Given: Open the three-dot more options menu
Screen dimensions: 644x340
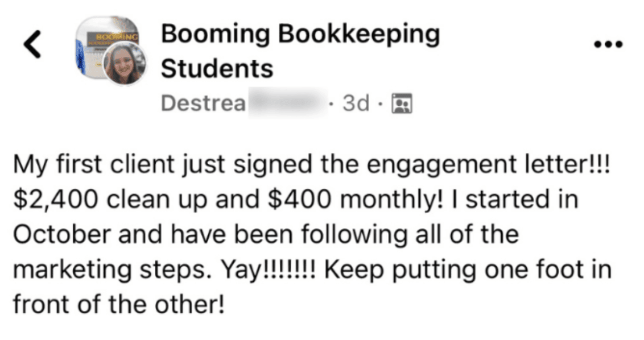Looking at the screenshot, I should (x=608, y=44).
